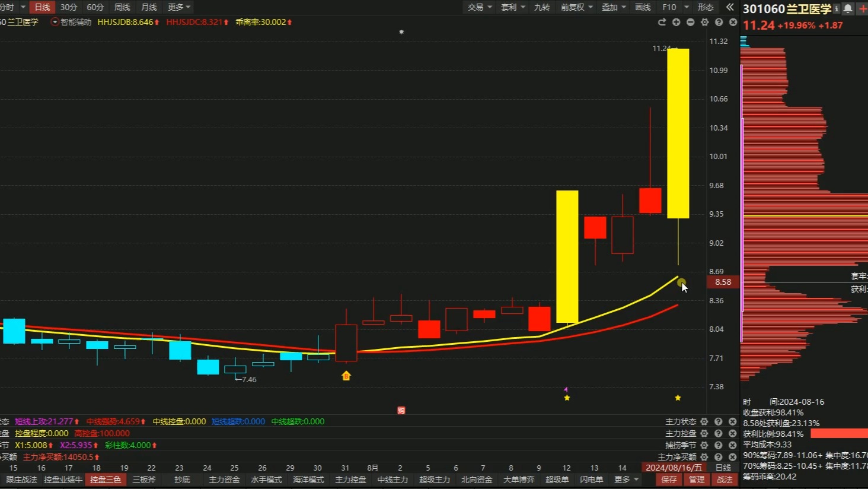Open help for 主力控盘 indicator
Image resolution: width=868 pixels, height=489 pixels.
719,433
